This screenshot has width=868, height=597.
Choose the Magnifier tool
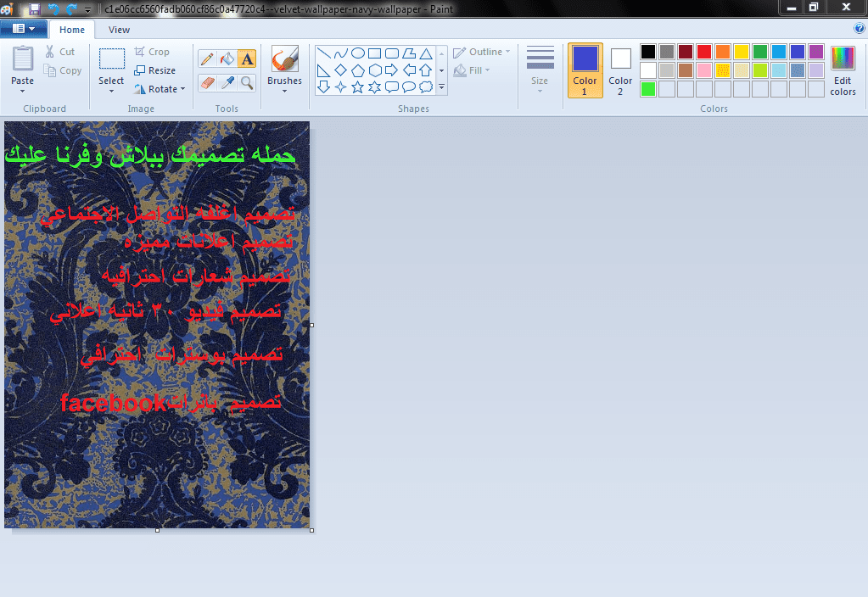coord(247,83)
